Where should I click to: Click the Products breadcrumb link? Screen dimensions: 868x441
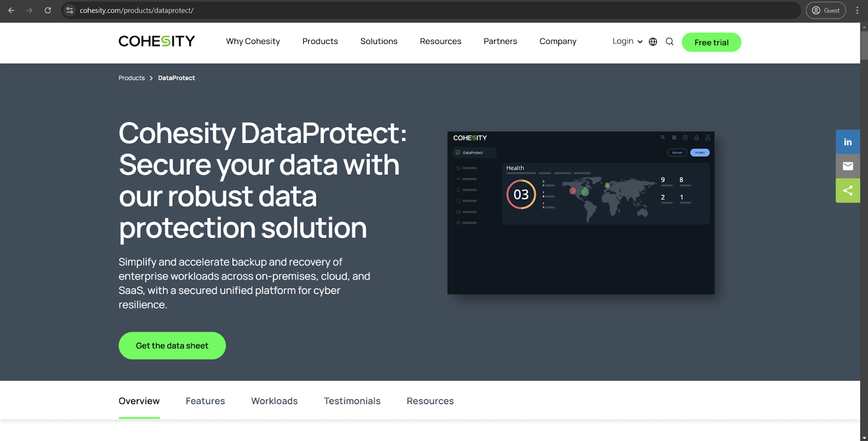pos(131,78)
